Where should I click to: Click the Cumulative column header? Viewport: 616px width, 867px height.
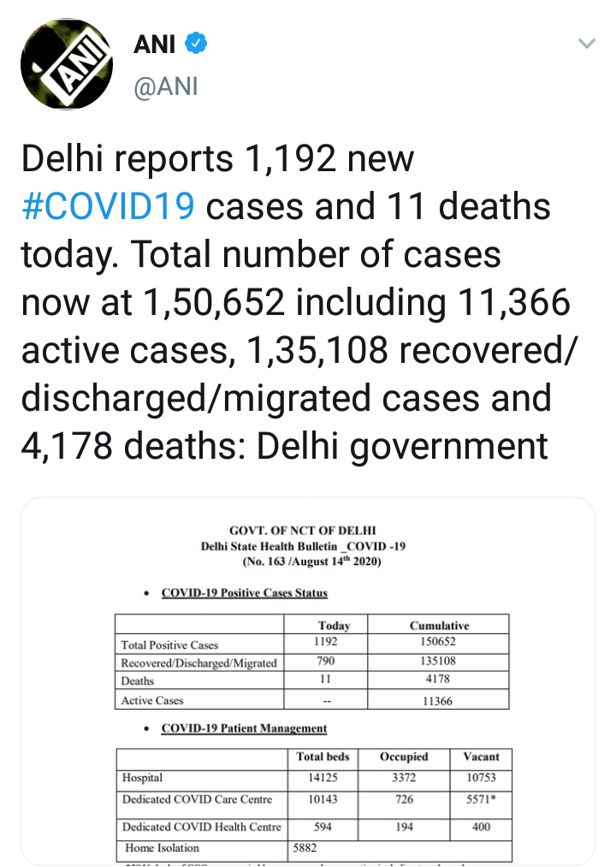point(439,626)
